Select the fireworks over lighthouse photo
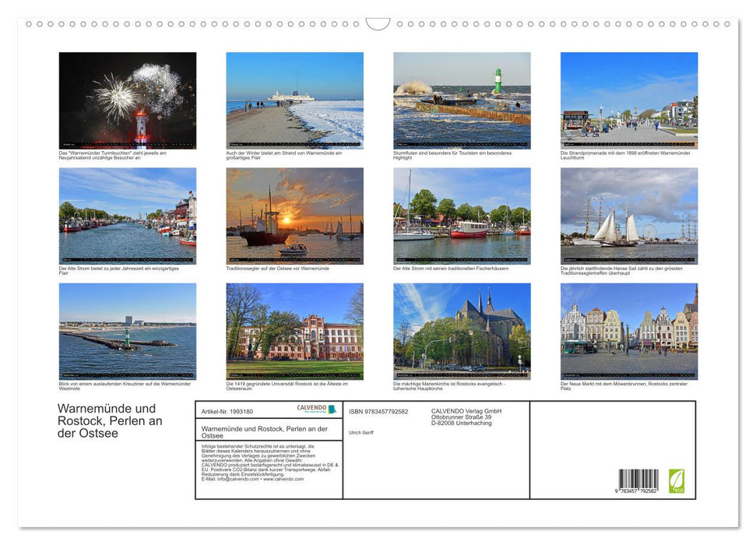The height and width of the screenshot is (545, 756). 127,99
